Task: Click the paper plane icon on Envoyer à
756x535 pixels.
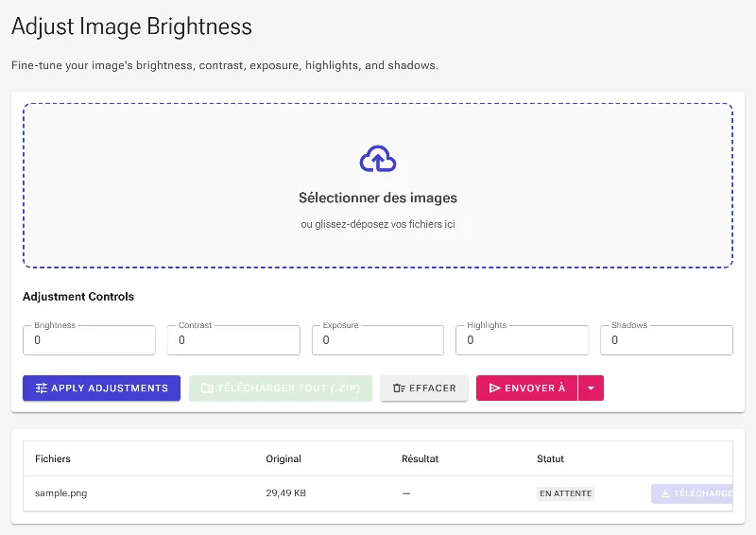Action: click(494, 388)
